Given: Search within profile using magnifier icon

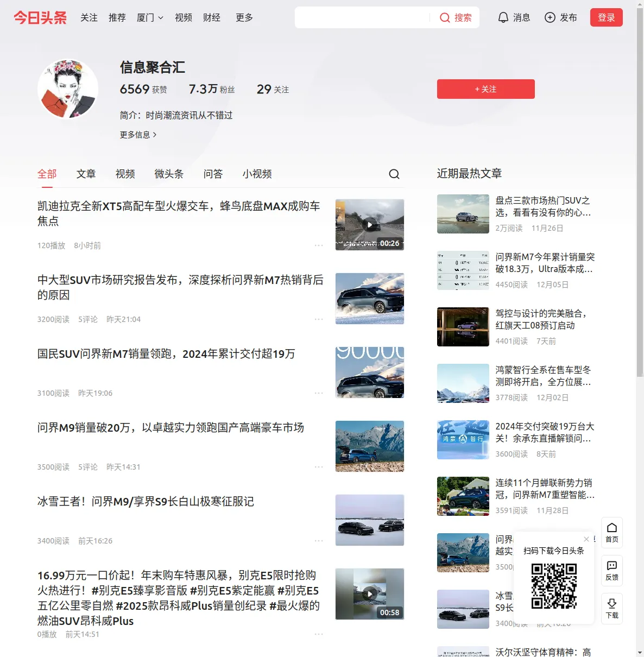Looking at the screenshot, I should click(394, 174).
